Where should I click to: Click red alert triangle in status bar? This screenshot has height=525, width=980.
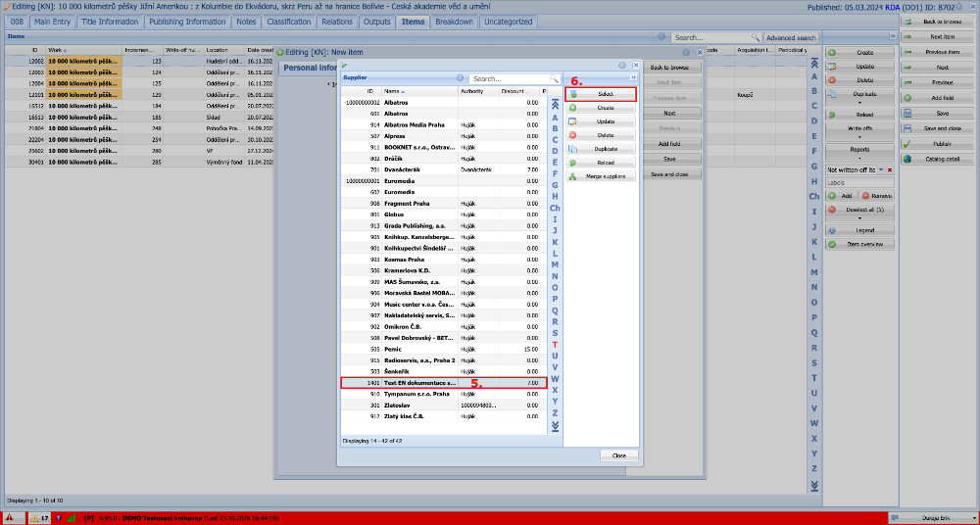click(x=10, y=517)
